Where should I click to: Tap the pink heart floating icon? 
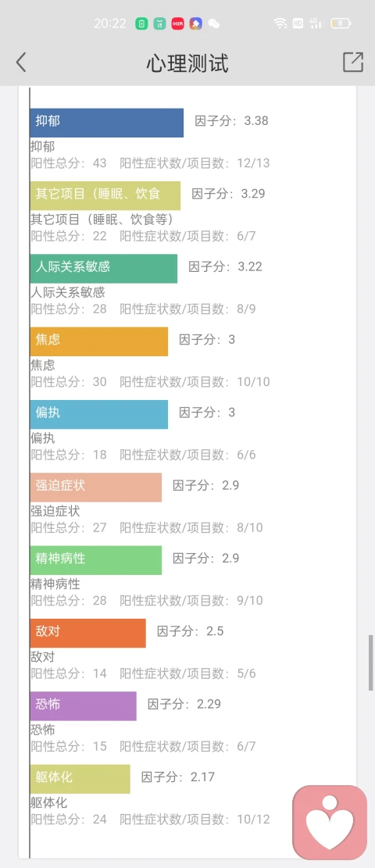tap(330, 822)
